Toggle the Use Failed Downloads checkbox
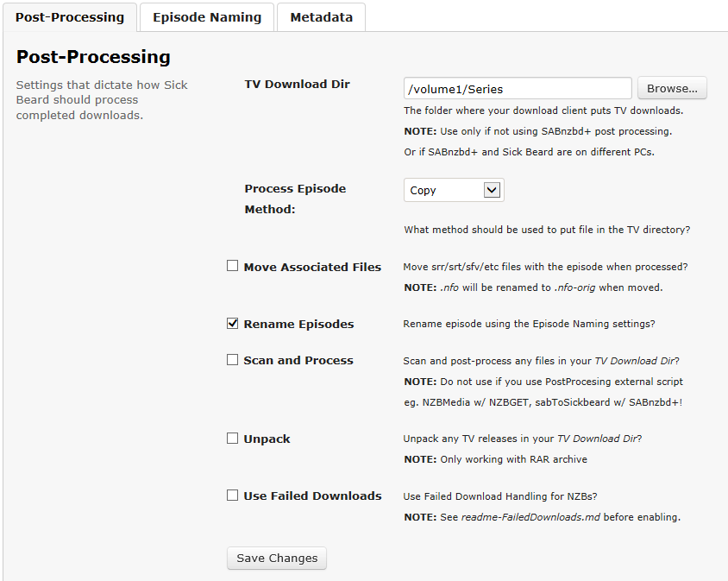Viewport: 728px width, 581px height. pyautogui.click(x=232, y=496)
